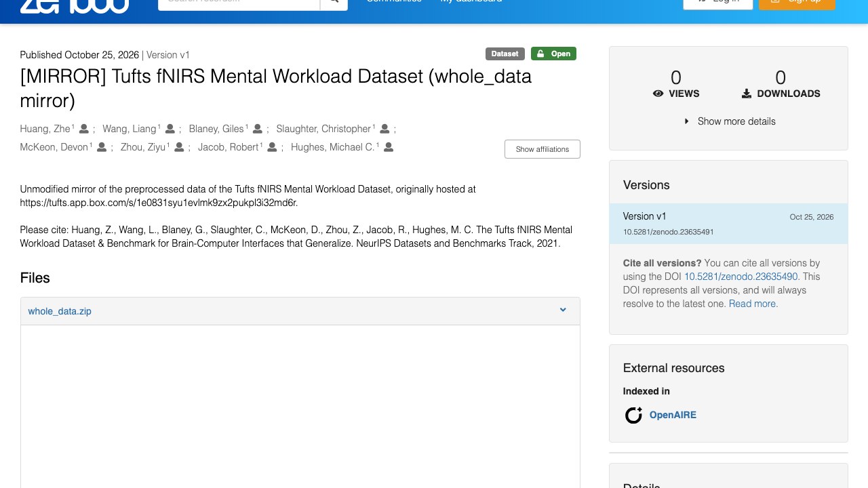Click the orange Sign up button

(797, 3)
